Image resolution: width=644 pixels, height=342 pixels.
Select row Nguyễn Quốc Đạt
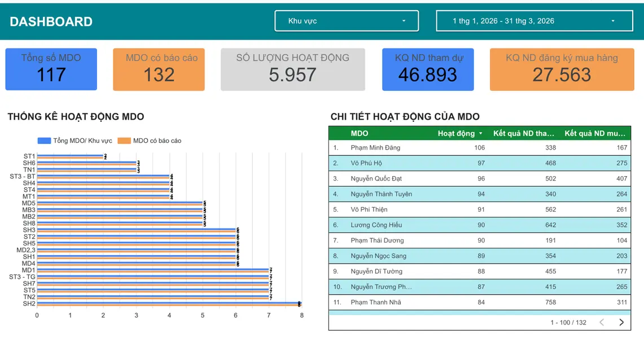(x=480, y=178)
